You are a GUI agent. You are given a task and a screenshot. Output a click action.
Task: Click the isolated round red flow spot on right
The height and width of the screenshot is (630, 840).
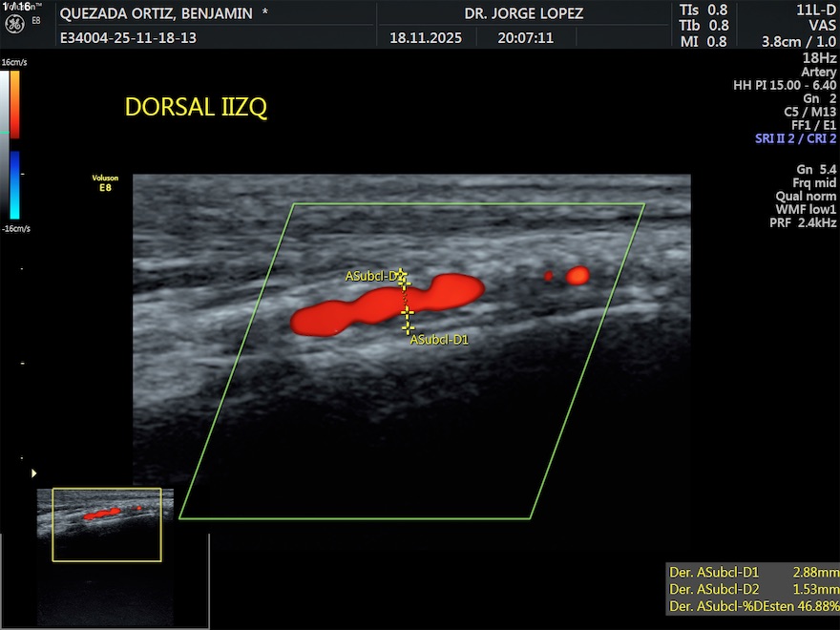577,276
